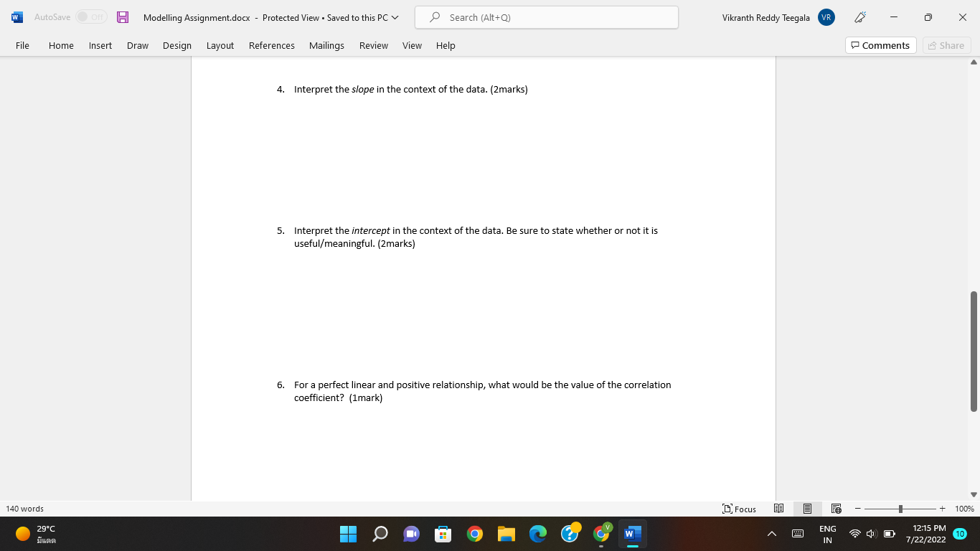The width and height of the screenshot is (980, 551).
Task: Switch to the Review ribbon tab
Action: coord(373,45)
